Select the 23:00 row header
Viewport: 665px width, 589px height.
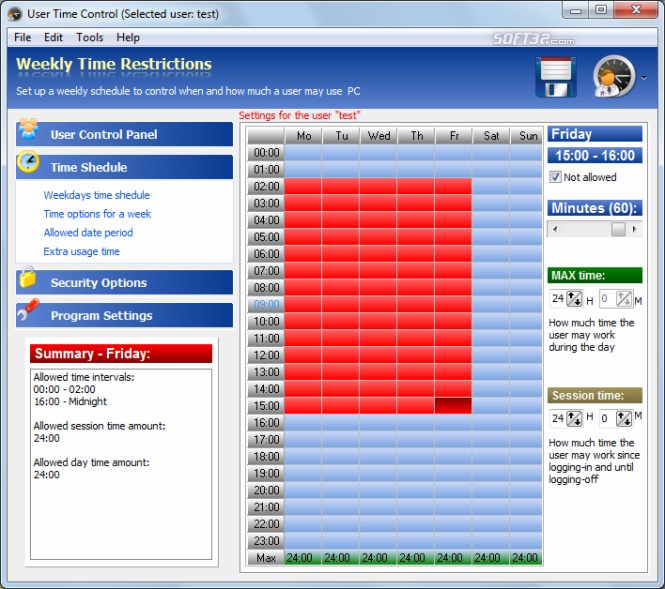click(x=266, y=541)
